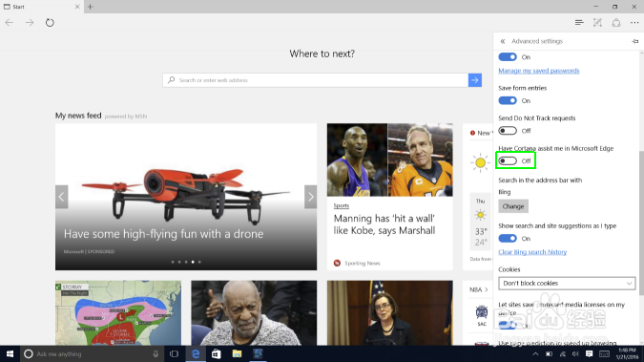This screenshot has width=644, height=362.
Task: Open the elderly man news photo tile
Action: point(254,312)
